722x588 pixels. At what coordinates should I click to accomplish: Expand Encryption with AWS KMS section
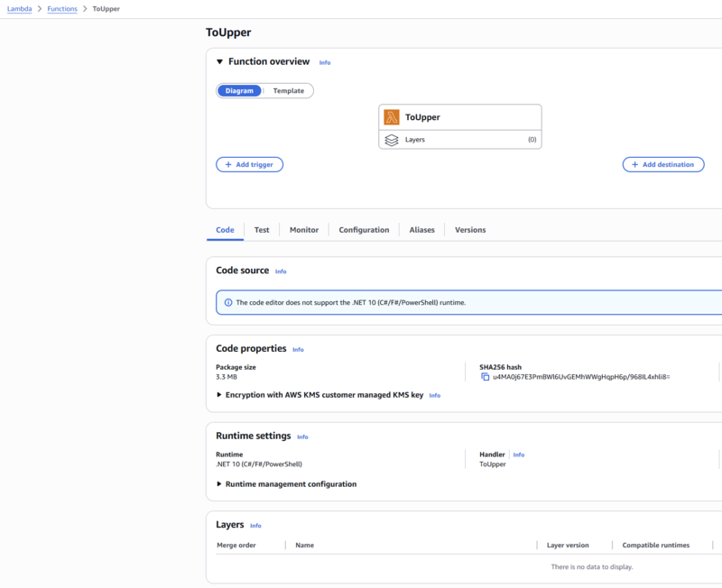coord(219,395)
